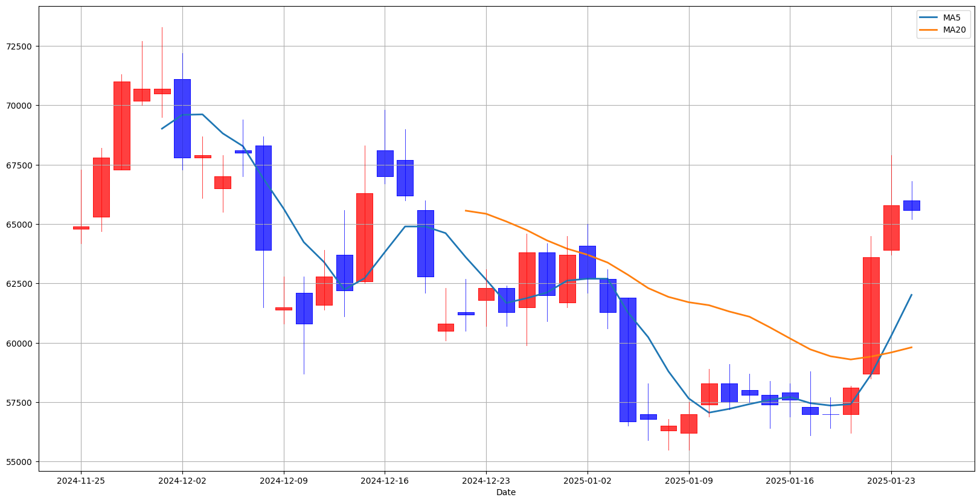The image size is (980, 503).
Task: Click the MA5 legend label
Action: tap(952, 18)
